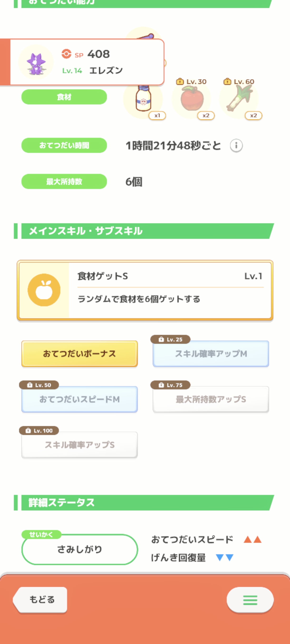Tap the さみしがり nature box
The image size is (290, 644).
coord(80,549)
